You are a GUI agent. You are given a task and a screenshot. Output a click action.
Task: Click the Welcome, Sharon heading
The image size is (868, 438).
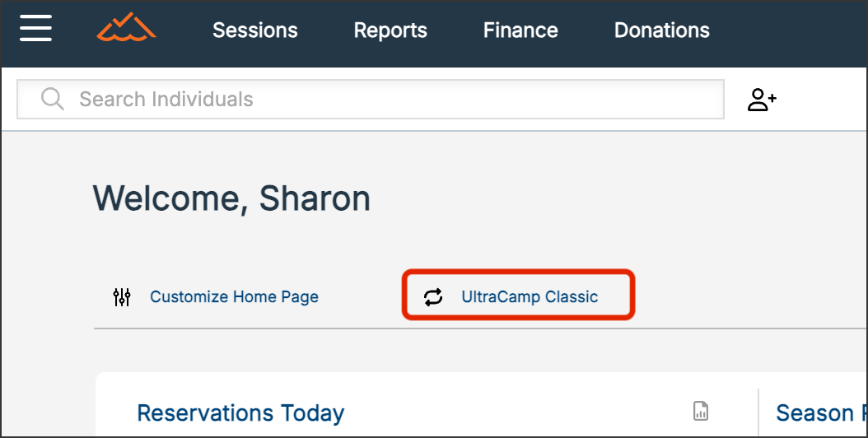tap(231, 198)
